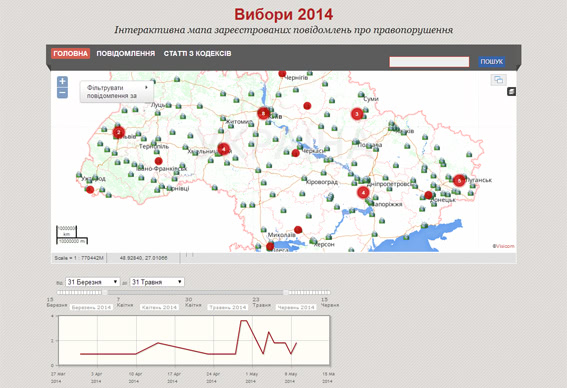This screenshot has width=567, height=388.
Task: Expand the Фільтрувати повідомлення за filter menu
Action: point(116,92)
